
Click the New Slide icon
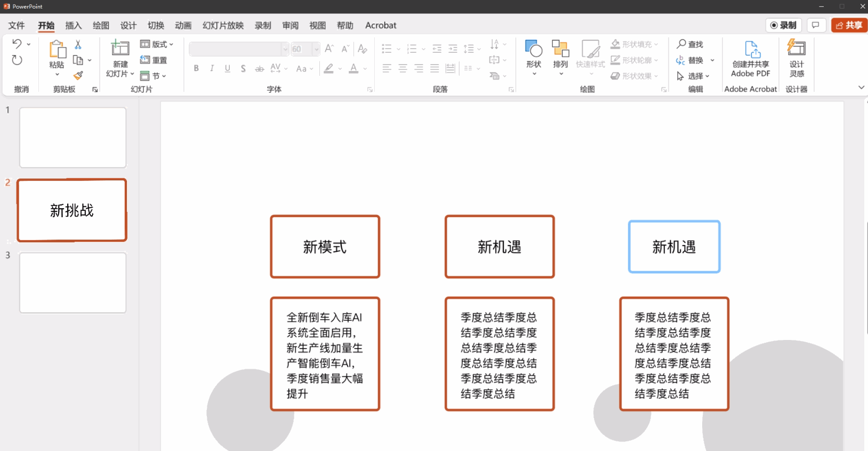pos(120,48)
